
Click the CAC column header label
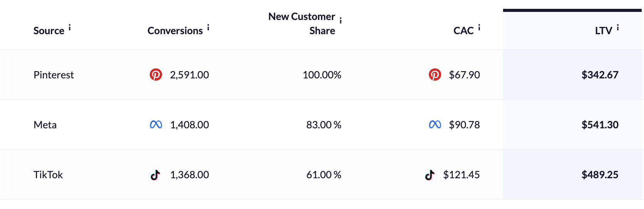[x=463, y=31]
